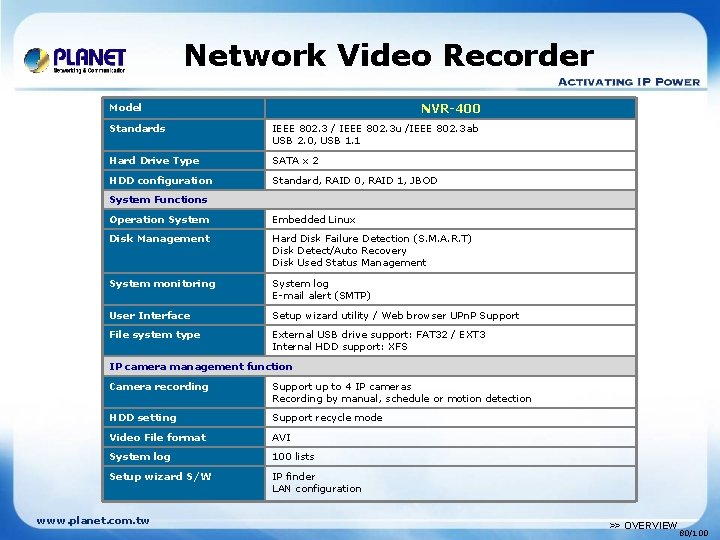Select the NVR-400 model header cell
Viewport: 720px width, 540px height.
click(450, 108)
